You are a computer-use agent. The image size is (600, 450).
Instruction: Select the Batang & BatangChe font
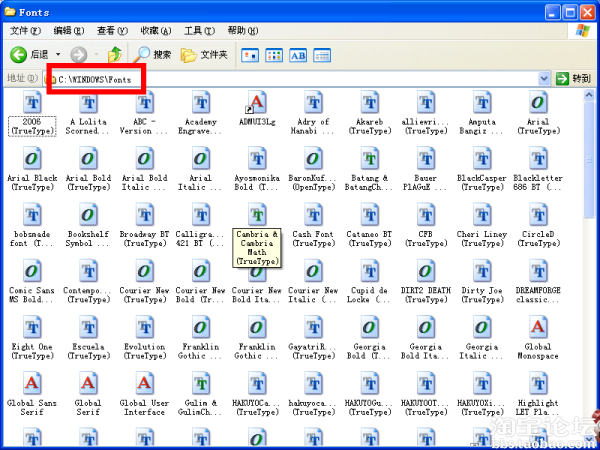[369, 170]
